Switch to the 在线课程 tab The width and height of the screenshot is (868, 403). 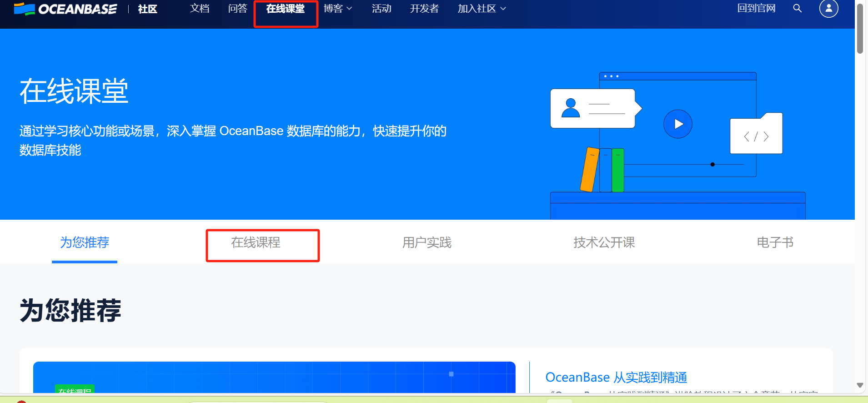[256, 242]
